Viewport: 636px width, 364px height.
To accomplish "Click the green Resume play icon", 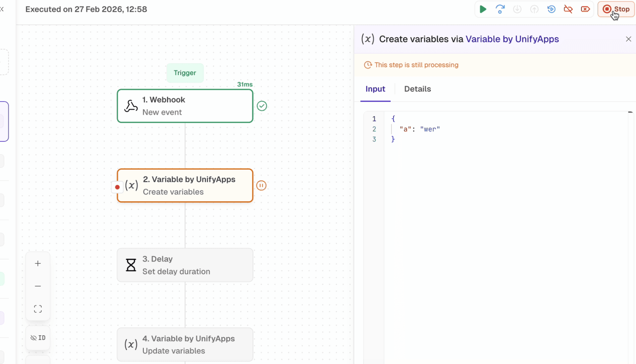I will [x=483, y=9].
